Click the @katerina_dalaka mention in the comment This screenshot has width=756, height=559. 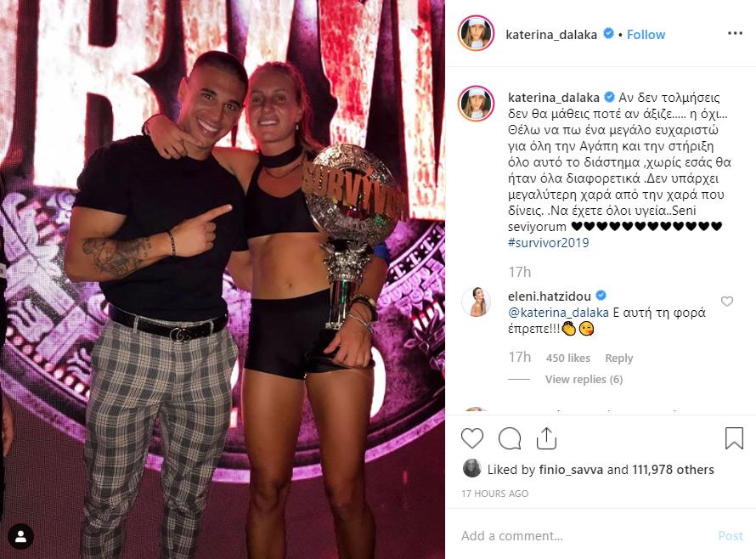[558, 313]
